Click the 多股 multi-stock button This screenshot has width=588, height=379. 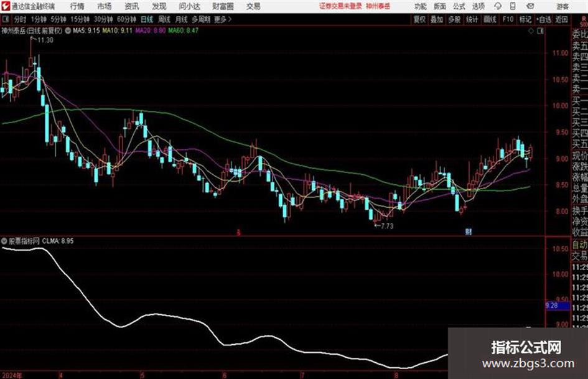(x=454, y=19)
